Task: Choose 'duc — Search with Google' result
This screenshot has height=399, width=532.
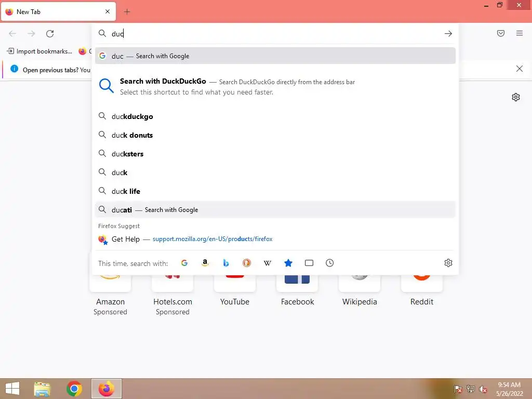Action: [x=275, y=56]
